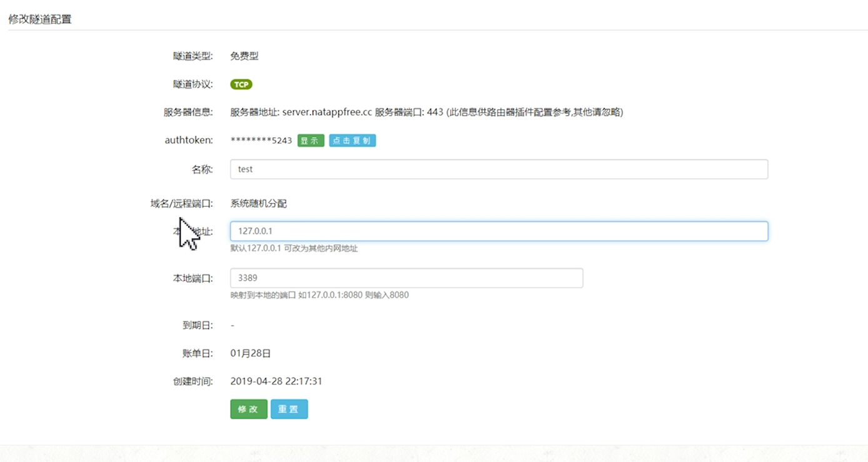Click the hint text below 本地地址 field
Viewport: 868px width, 462px height.
click(294, 248)
